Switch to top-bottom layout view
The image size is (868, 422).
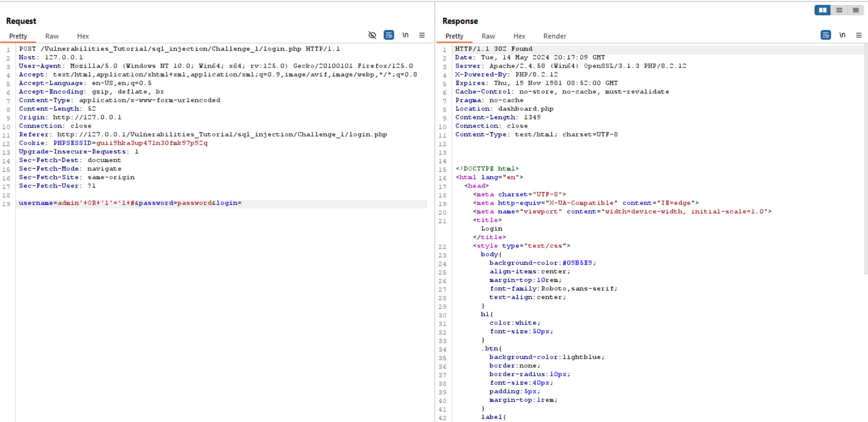click(x=839, y=10)
